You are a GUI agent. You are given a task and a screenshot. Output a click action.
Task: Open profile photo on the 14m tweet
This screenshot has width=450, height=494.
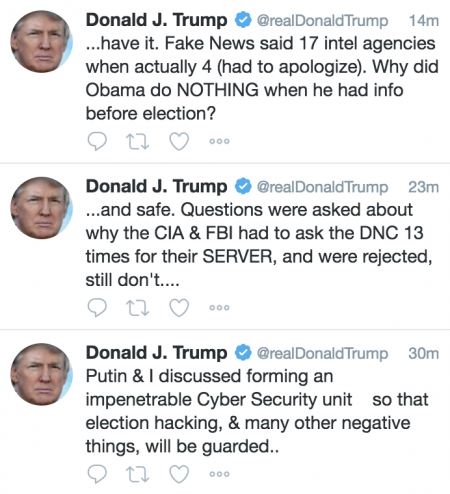[x=42, y=41]
